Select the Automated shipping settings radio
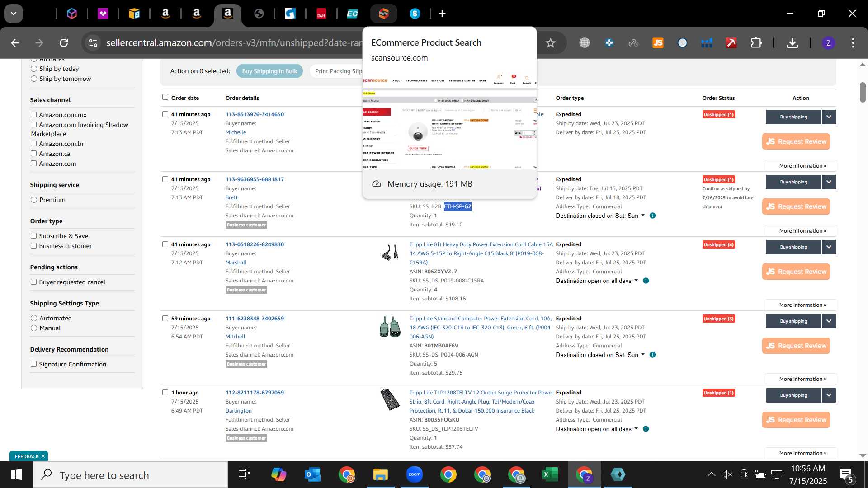 (34, 318)
